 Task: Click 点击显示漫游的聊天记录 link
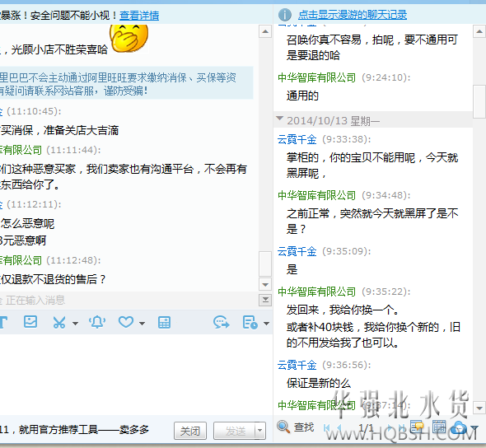pyautogui.click(x=353, y=15)
